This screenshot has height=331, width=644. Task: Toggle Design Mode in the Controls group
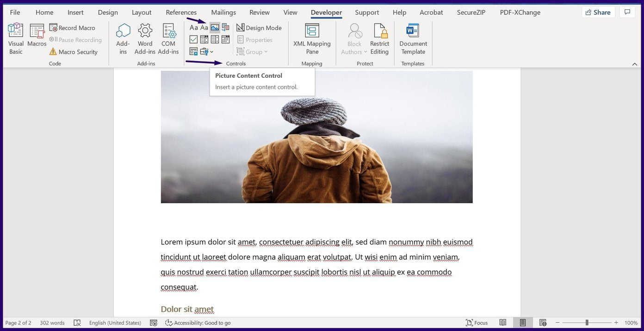(x=259, y=27)
